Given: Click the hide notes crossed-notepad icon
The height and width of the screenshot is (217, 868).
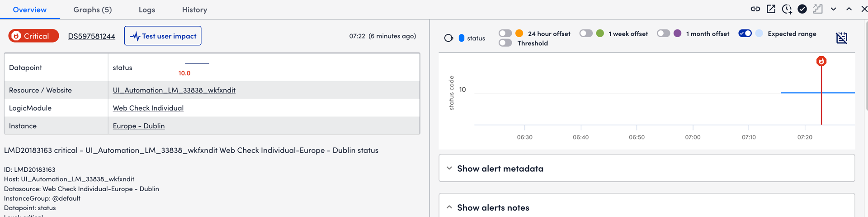Looking at the screenshot, I should click(x=841, y=38).
